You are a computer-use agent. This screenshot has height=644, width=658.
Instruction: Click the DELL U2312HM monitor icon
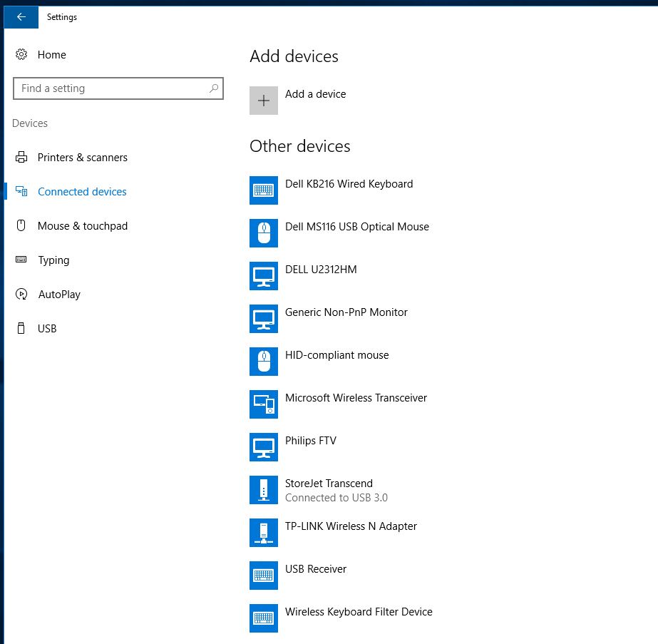coord(264,276)
